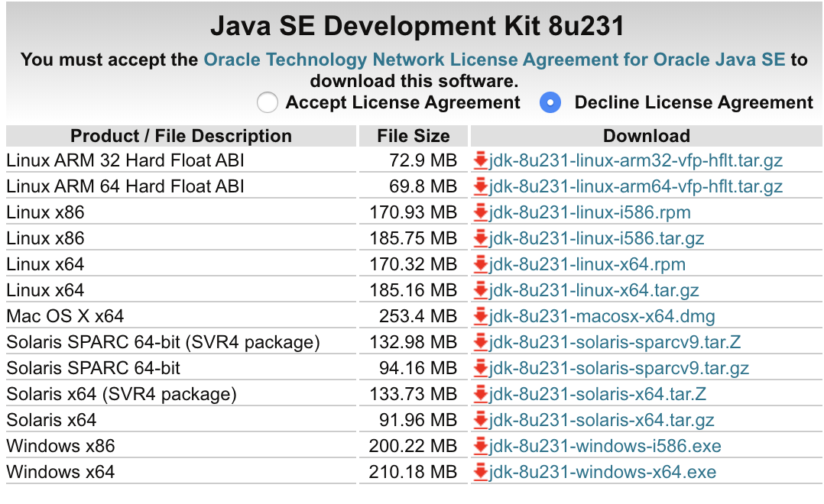Click download arrow icon for jdk-8u231-solaris-sparcv9.tar.Z

point(480,342)
